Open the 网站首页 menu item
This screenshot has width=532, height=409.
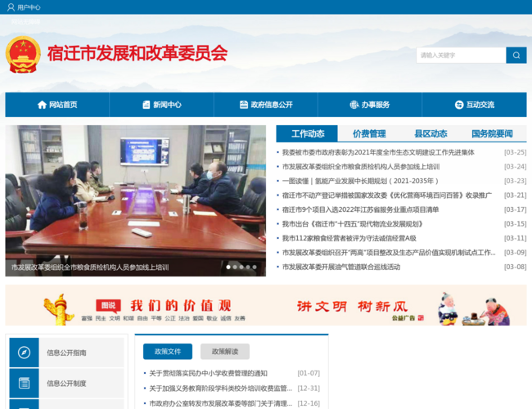point(57,105)
